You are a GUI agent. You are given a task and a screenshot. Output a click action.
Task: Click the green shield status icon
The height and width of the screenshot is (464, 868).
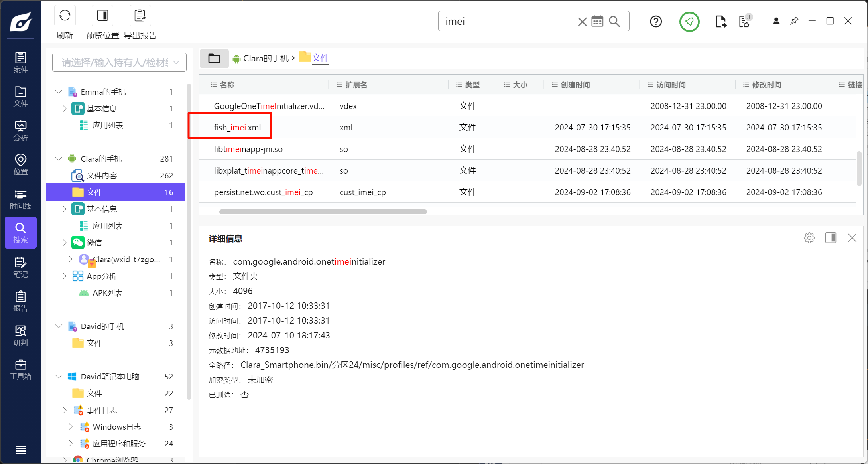689,22
